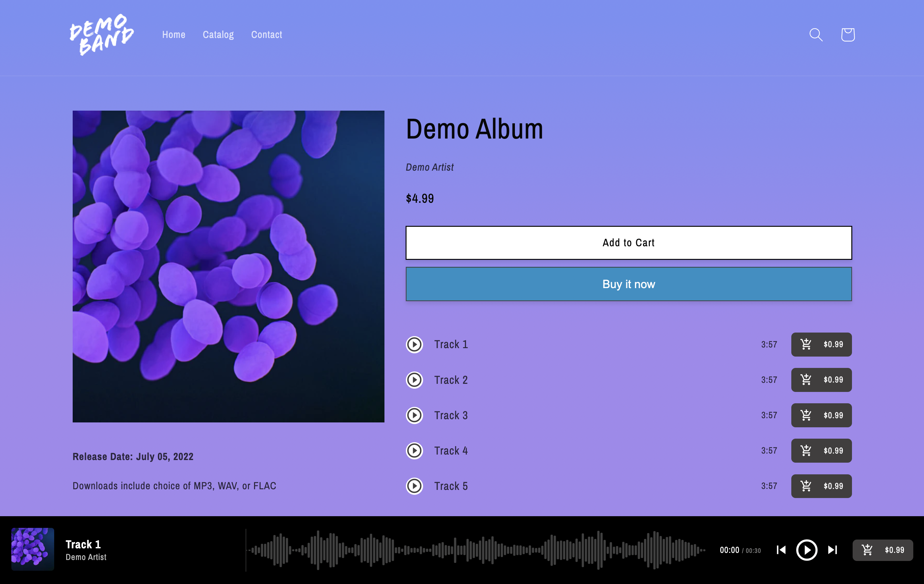Click the cart icon in the navigation bar
Screen dimensions: 924x584
coord(847,34)
